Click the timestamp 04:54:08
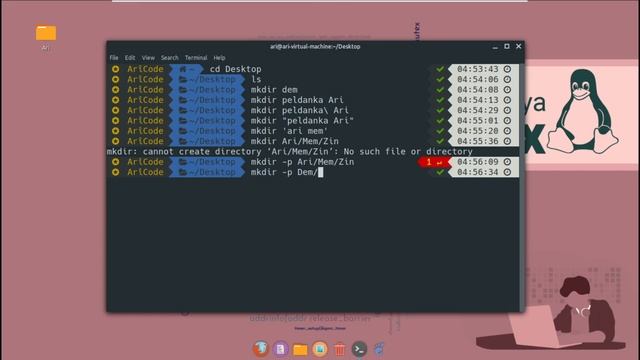Image resolution: width=640 pixels, height=360 pixels. [x=478, y=90]
